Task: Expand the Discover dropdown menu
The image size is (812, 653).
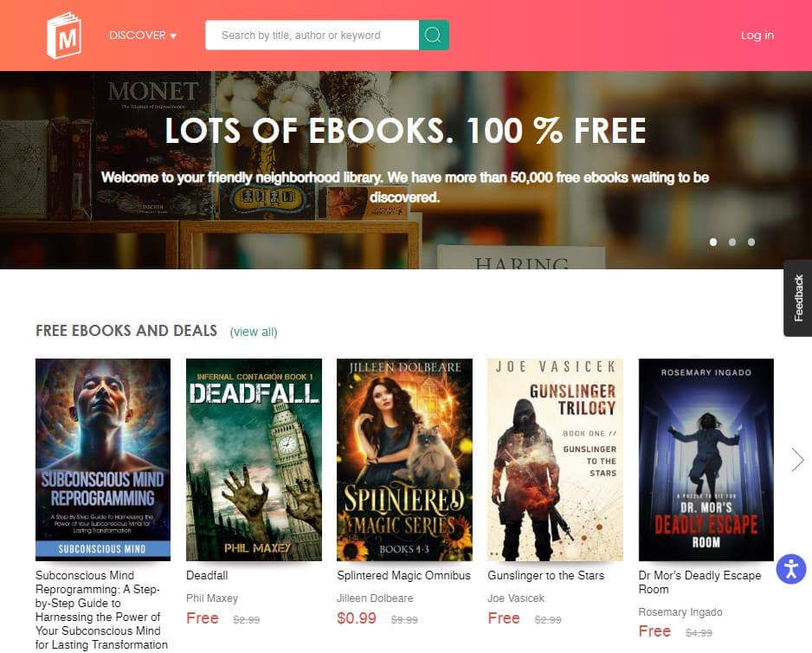Action: [143, 36]
